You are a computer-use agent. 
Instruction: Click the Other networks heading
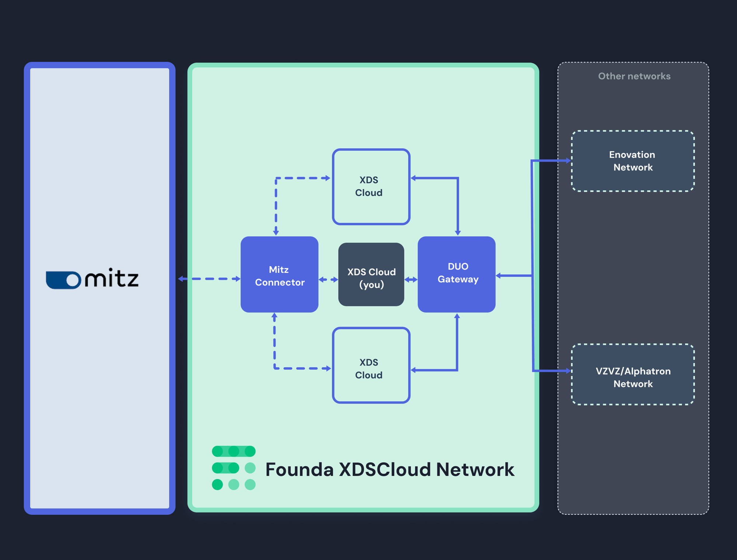634,76
